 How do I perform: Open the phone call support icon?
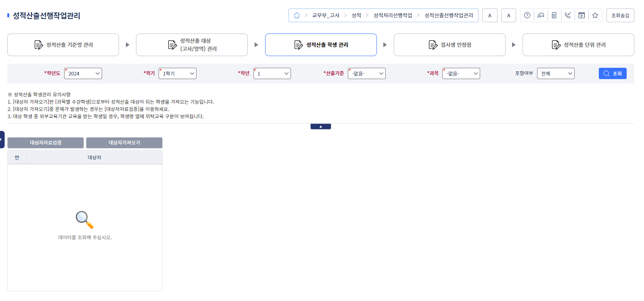click(568, 15)
